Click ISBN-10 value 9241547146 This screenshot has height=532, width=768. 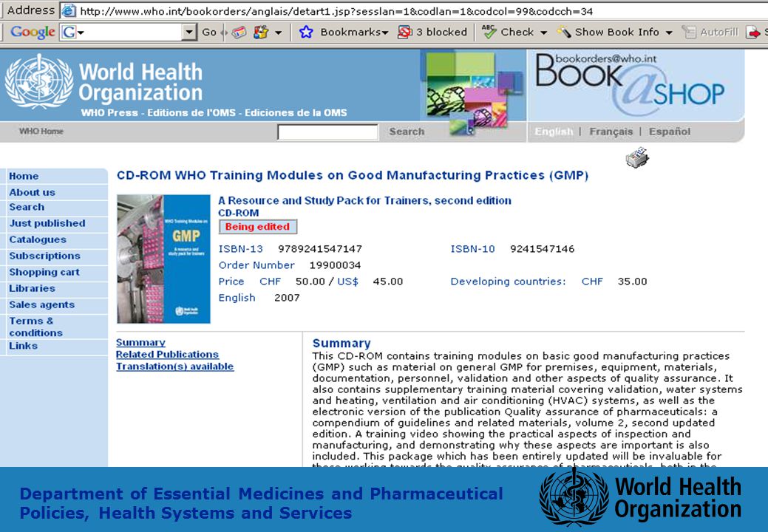click(x=543, y=248)
